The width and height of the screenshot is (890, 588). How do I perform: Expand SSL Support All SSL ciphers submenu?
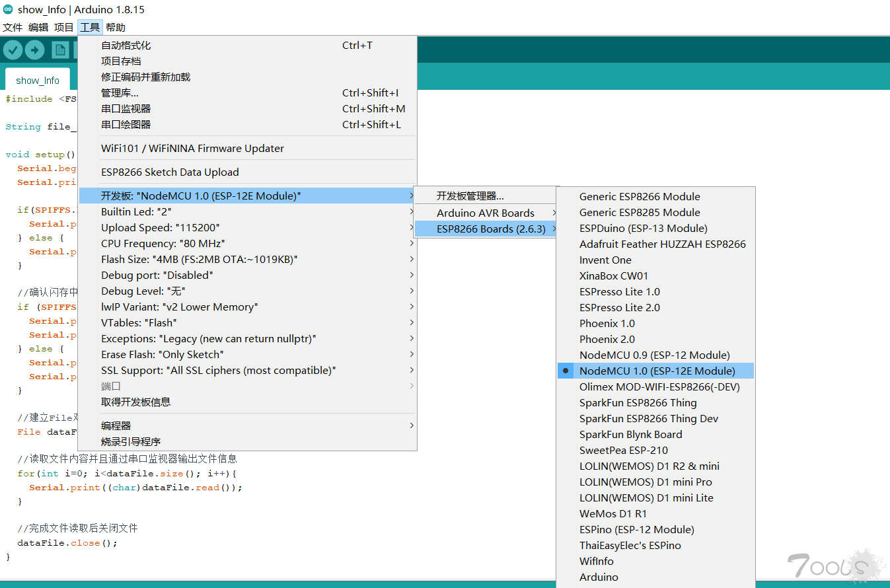pos(247,371)
